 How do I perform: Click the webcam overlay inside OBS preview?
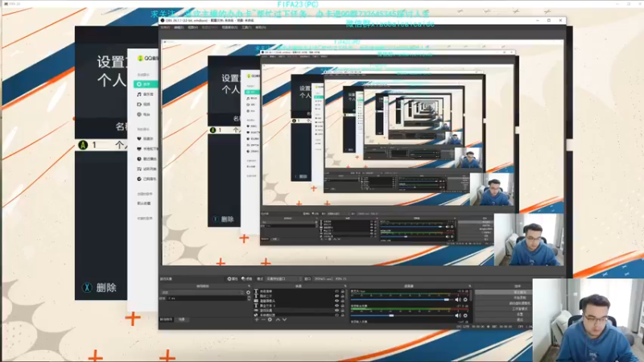(529, 240)
